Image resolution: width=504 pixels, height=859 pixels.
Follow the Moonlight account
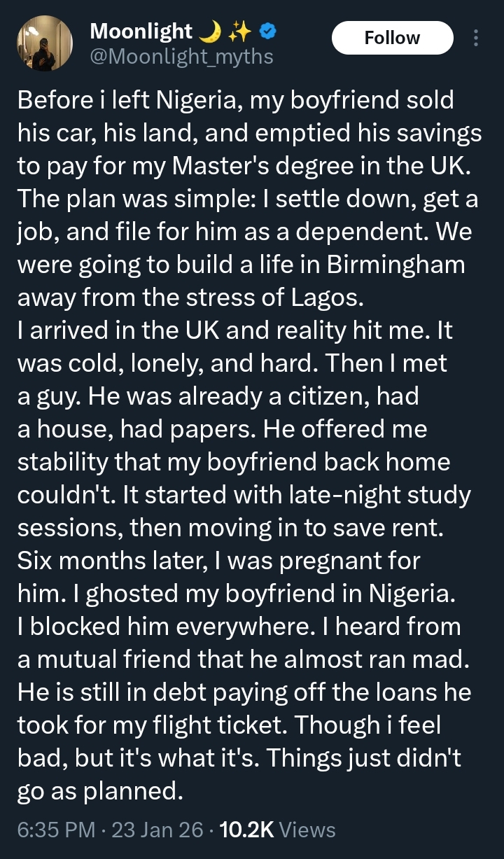392,38
